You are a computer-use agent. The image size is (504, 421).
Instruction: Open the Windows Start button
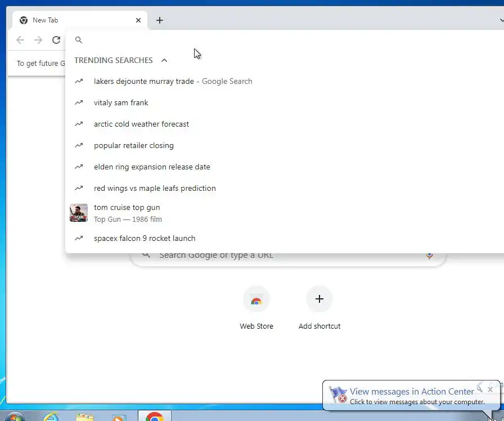click(15, 417)
